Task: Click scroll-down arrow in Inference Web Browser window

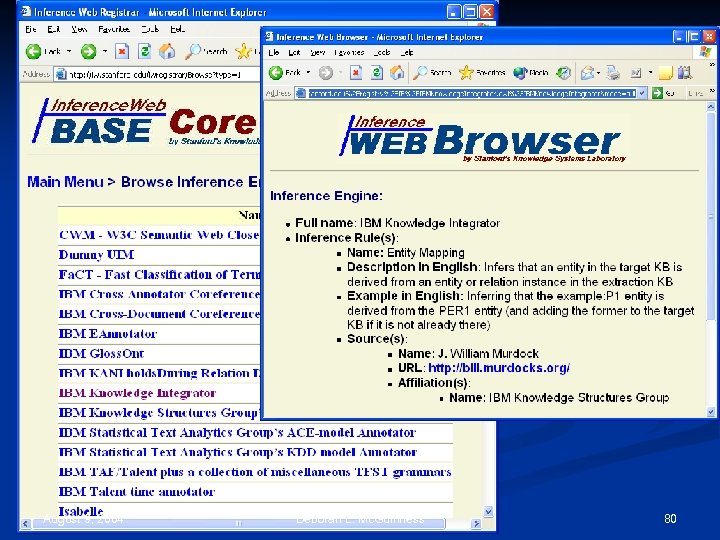Action: point(710,412)
